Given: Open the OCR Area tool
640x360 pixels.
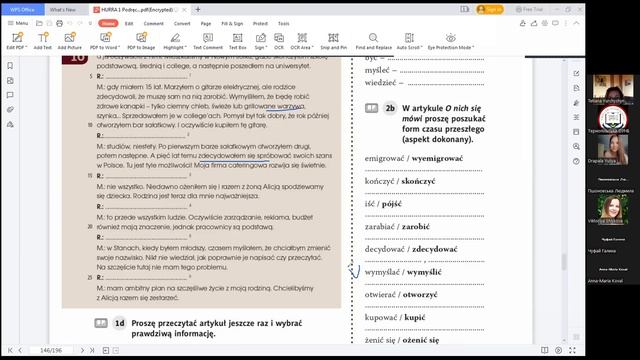Looking at the screenshot, I should coord(302,41).
